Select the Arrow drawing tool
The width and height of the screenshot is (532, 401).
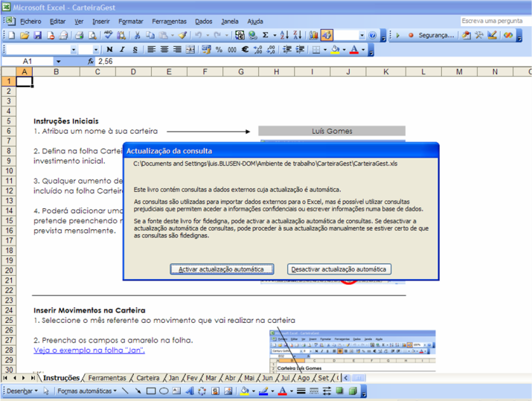click(x=138, y=391)
